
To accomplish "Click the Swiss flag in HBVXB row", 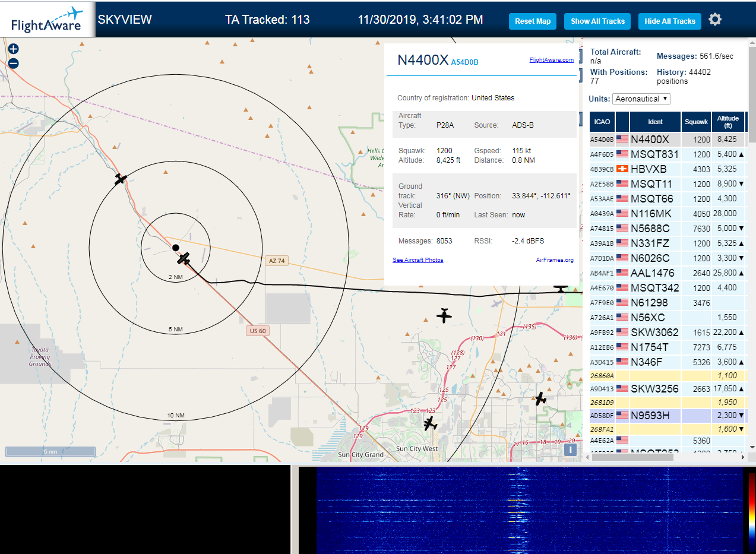I will tap(622, 169).
